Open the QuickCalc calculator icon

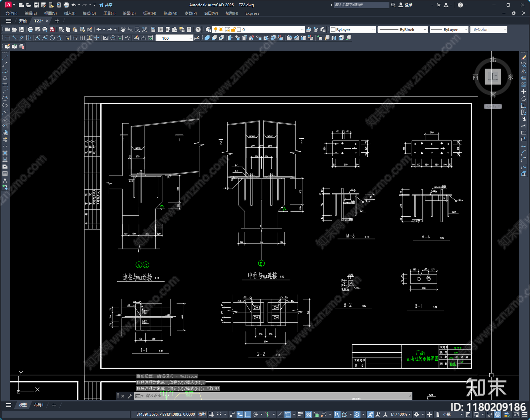tap(189, 29)
